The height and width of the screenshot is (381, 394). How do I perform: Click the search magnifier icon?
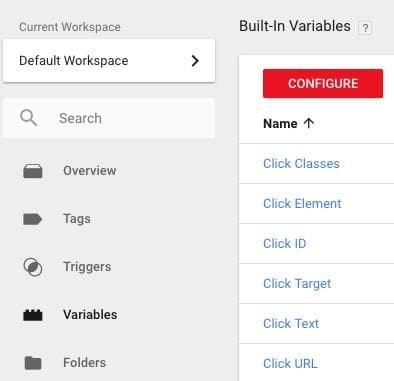click(28, 118)
